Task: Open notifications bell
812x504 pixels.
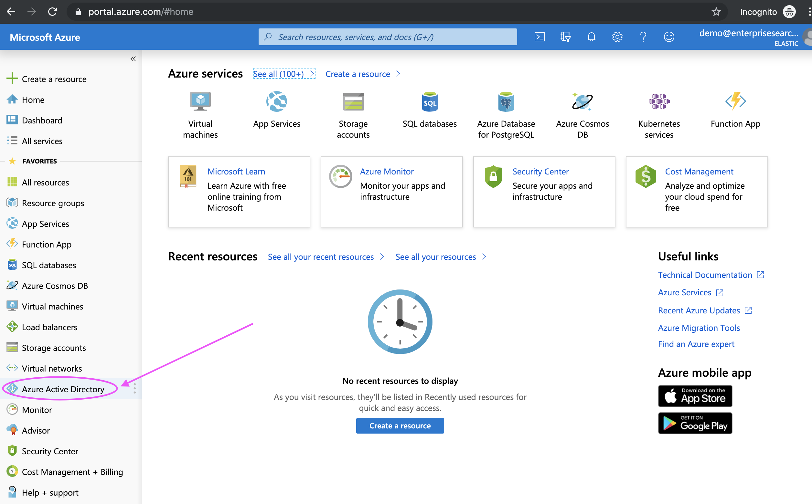Action: 591,37
